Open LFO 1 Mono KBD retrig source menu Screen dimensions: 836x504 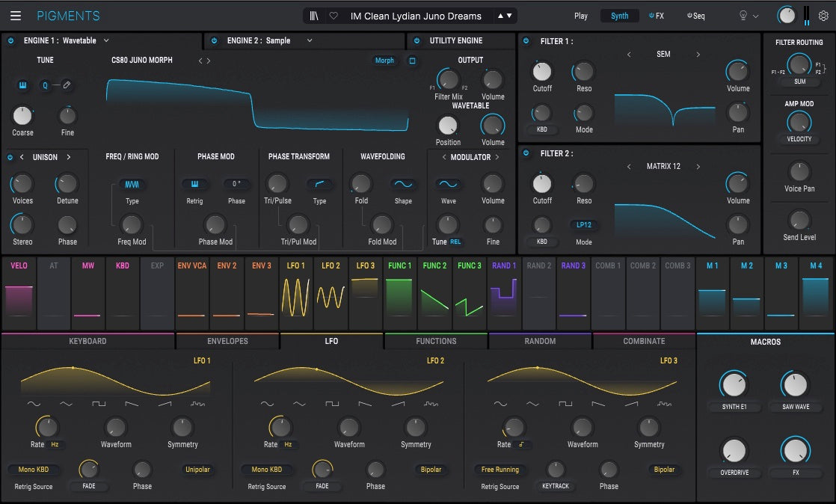pyautogui.click(x=34, y=470)
